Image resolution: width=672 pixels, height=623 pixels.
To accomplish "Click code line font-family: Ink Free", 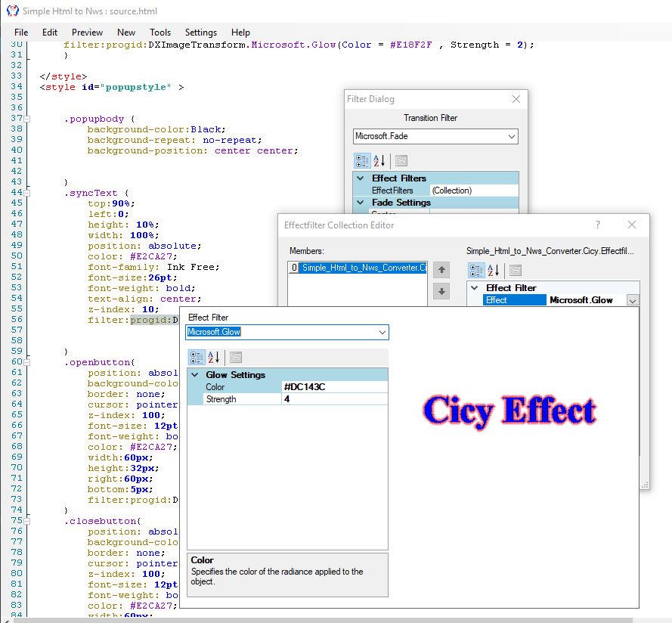I will [x=153, y=267].
